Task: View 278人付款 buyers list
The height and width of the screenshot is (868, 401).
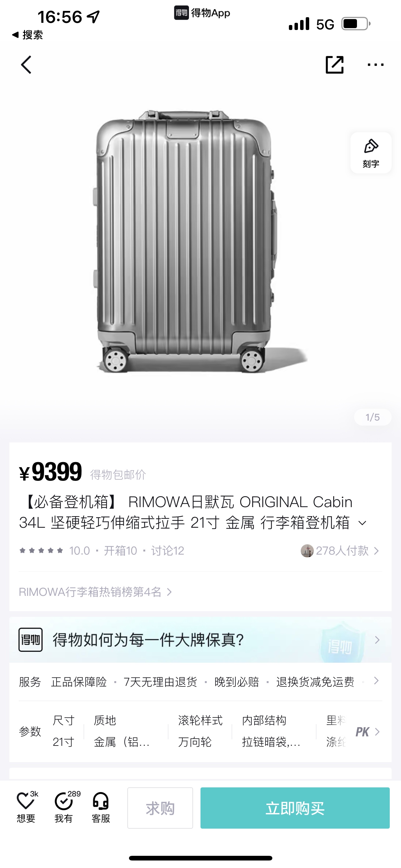Action: 340,551
